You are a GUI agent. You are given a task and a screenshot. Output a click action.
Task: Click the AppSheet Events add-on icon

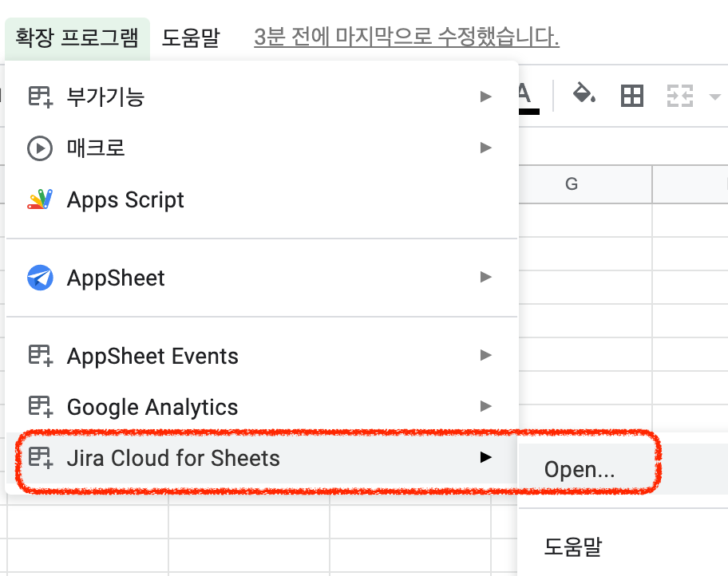tap(41, 356)
